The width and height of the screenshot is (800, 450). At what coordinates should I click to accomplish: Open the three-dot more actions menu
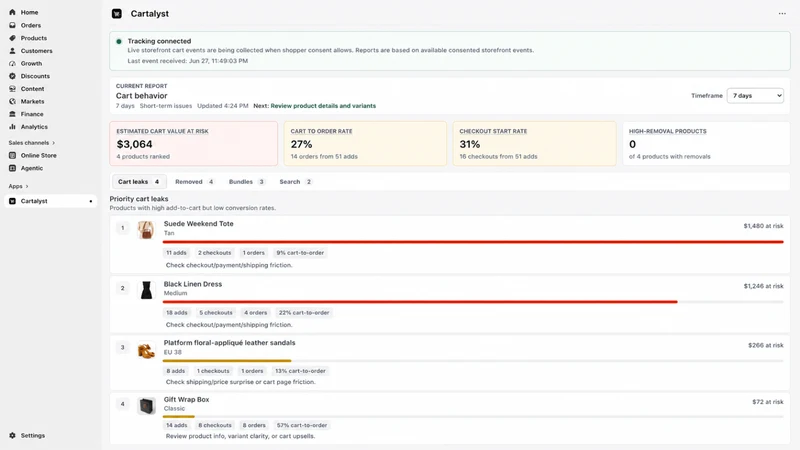pos(782,14)
